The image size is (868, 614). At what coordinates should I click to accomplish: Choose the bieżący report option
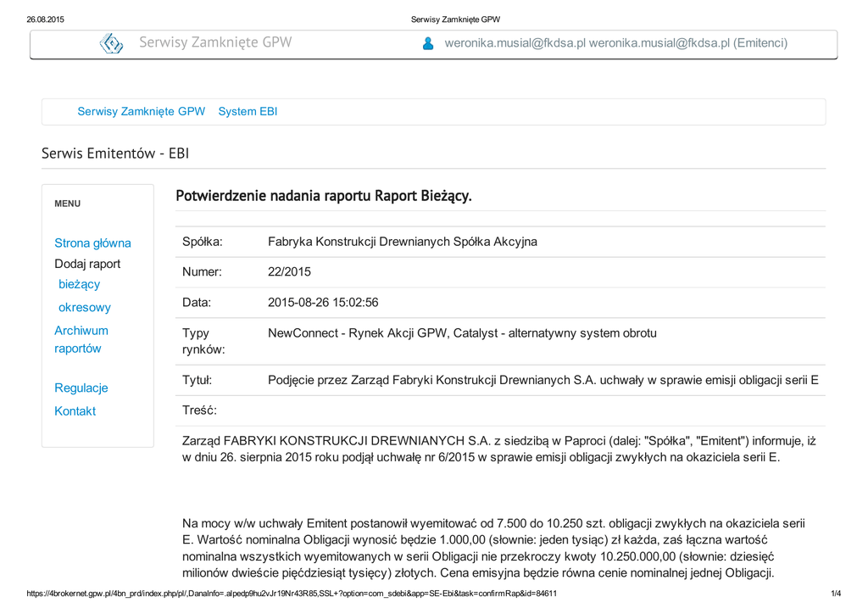[79, 284]
